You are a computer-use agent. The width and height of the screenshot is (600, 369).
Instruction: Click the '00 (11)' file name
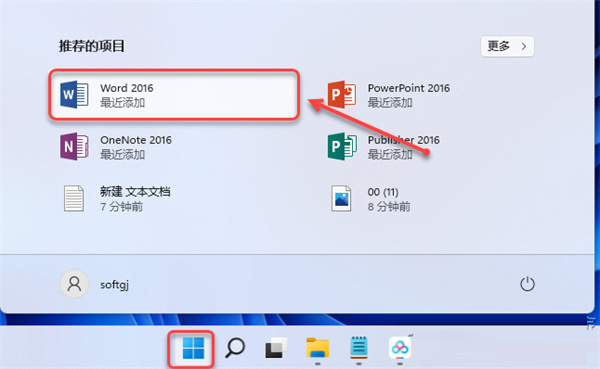tap(383, 192)
